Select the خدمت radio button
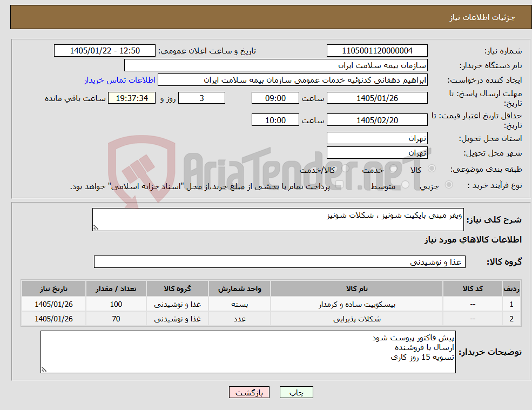Image resolution: width=532 pixels, height=410 pixels. (394, 169)
